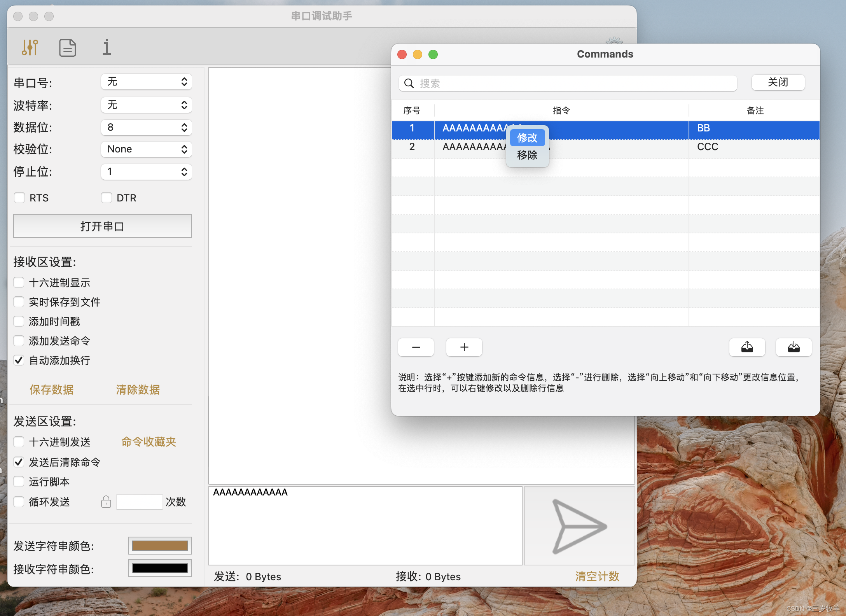Toggle the RTS checkbox
The width and height of the screenshot is (846, 616).
point(19,198)
